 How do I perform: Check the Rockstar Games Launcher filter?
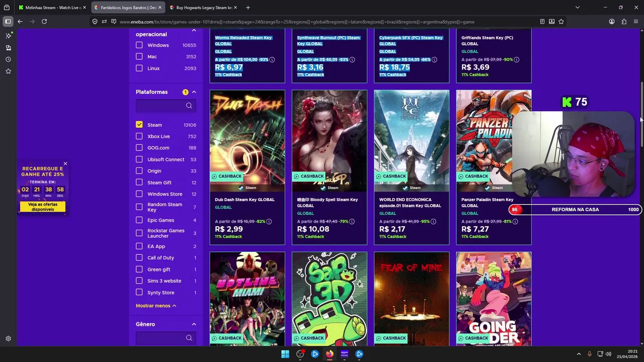pos(139,233)
